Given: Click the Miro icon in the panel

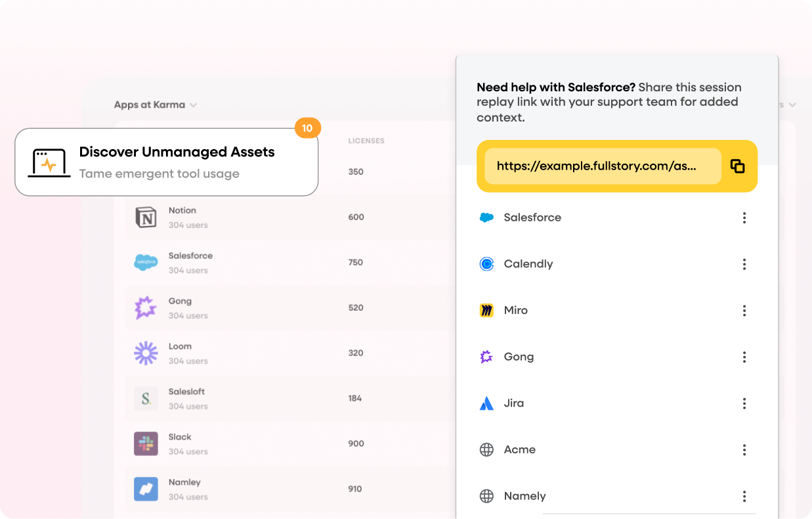Looking at the screenshot, I should pyautogui.click(x=486, y=310).
